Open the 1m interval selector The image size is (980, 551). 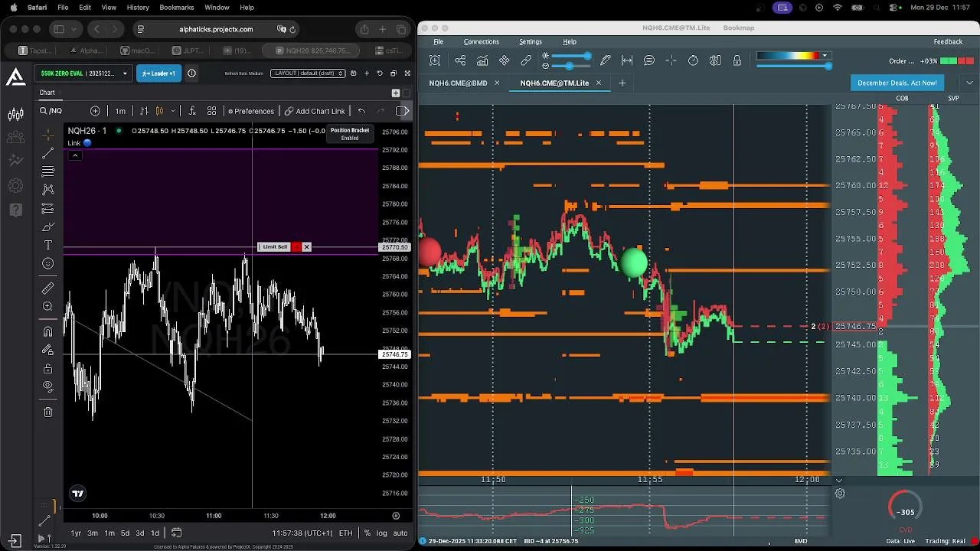click(120, 111)
